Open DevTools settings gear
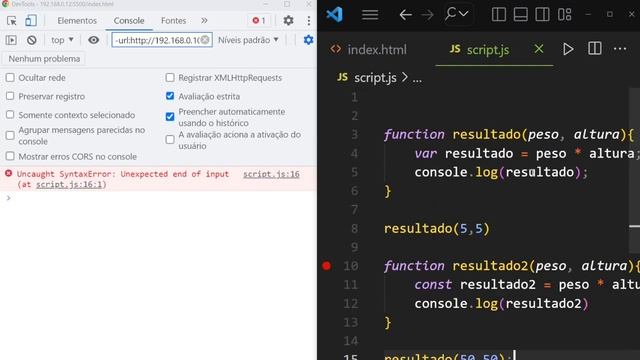This screenshot has width=640, height=360. point(289,20)
